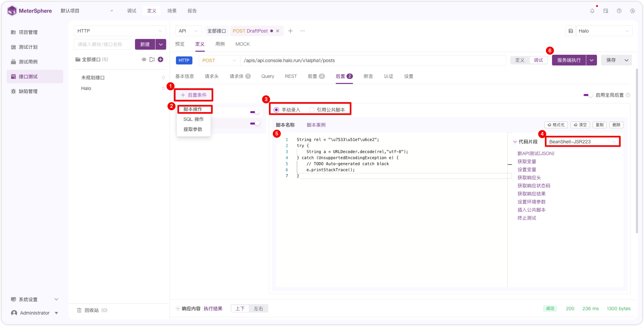644x326 pixels.
Task: Select 提取参数 from the menu
Action: 193,129
